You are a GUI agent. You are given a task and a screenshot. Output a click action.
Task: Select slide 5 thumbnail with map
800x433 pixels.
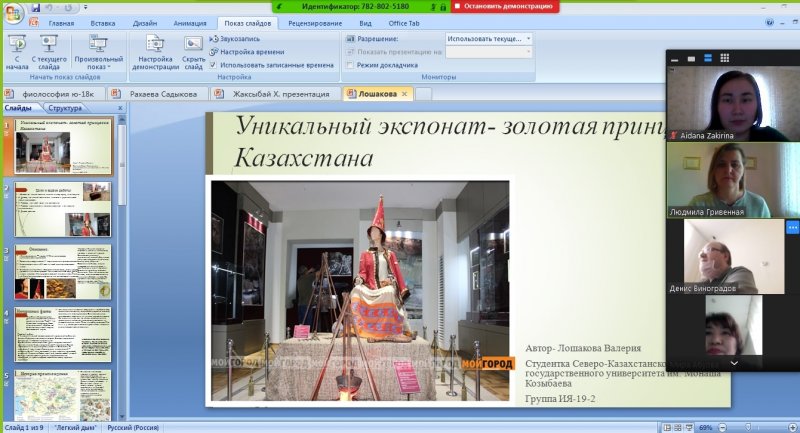[x=62, y=396]
